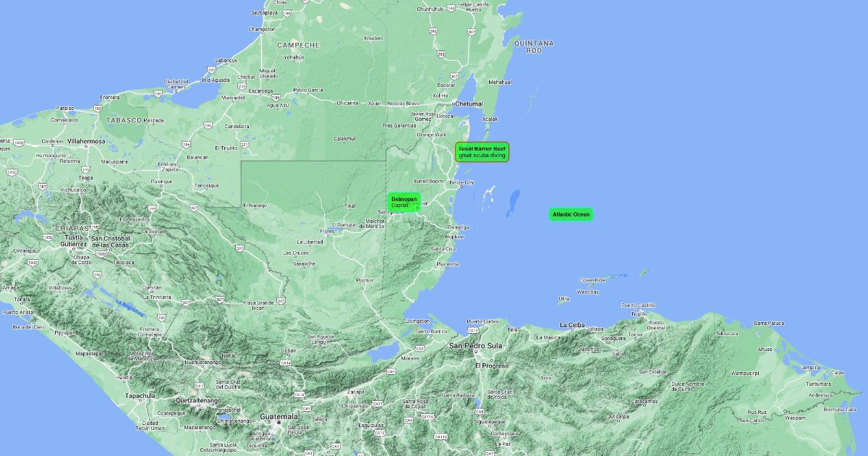Click the CAMPECHE state label
868x456 pixels.
pyautogui.click(x=298, y=45)
